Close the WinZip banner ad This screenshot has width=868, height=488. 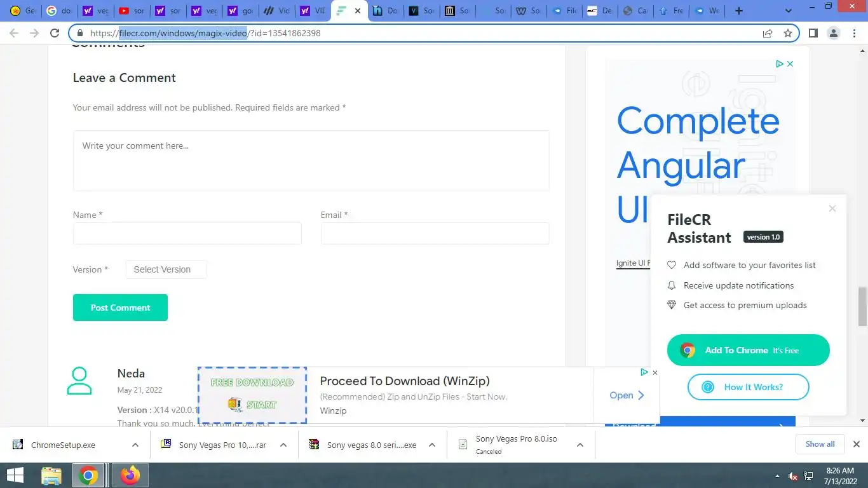655,372
